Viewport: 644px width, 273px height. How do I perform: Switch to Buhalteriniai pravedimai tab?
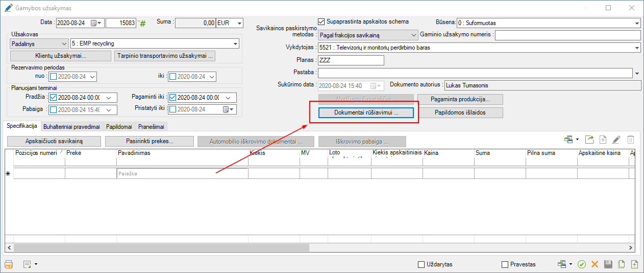pyautogui.click(x=71, y=126)
